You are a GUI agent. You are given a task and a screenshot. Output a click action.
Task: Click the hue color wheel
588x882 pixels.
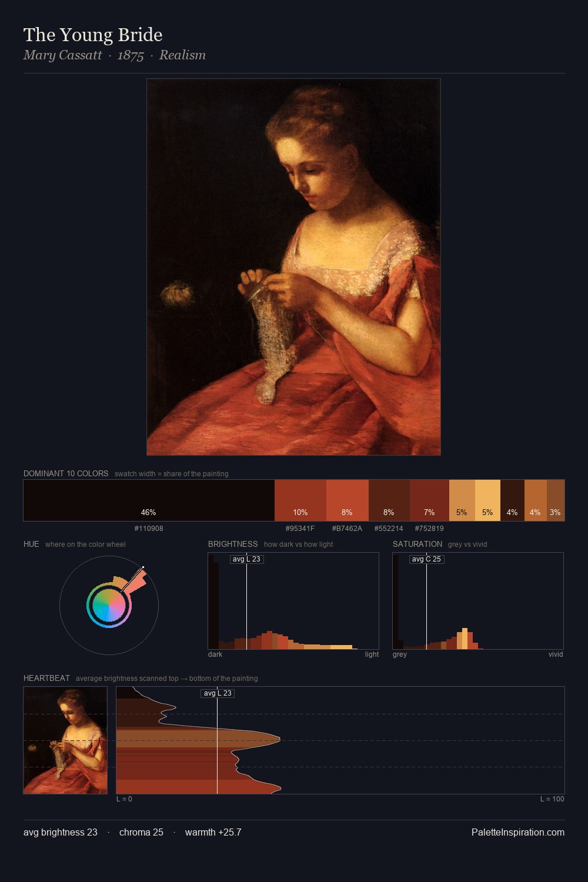tap(109, 605)
